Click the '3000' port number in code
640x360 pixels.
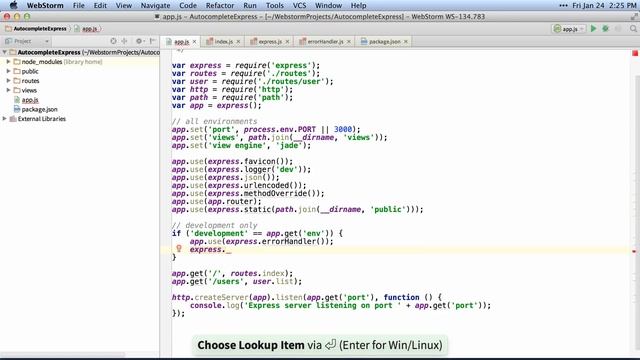tap(343, 129)
